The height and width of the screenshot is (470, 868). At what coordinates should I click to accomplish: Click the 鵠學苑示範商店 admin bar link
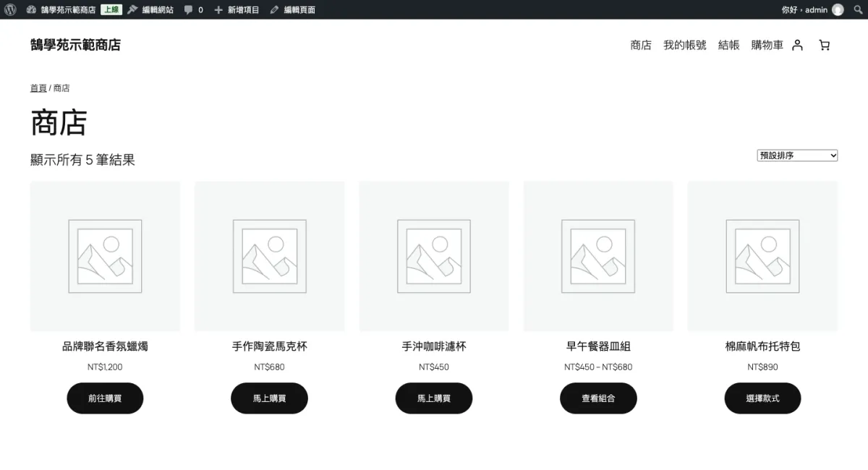[68, 9]
